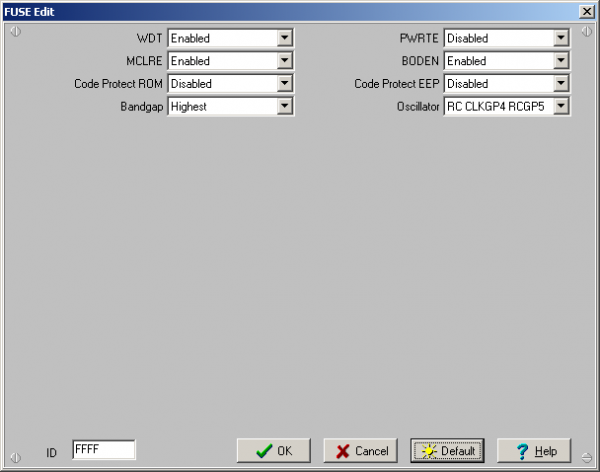Reset fuses with the Default button

tap(447, 451)
